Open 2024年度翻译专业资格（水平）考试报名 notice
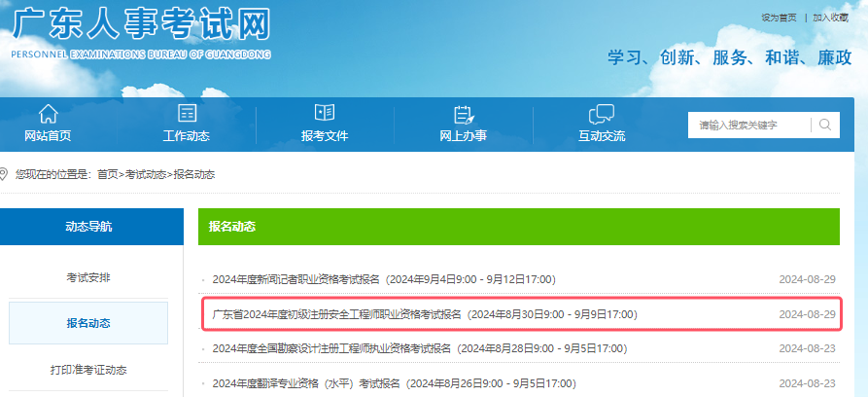Image resolution: width=868 pixels, height=397 pixels. pos(394,383)
